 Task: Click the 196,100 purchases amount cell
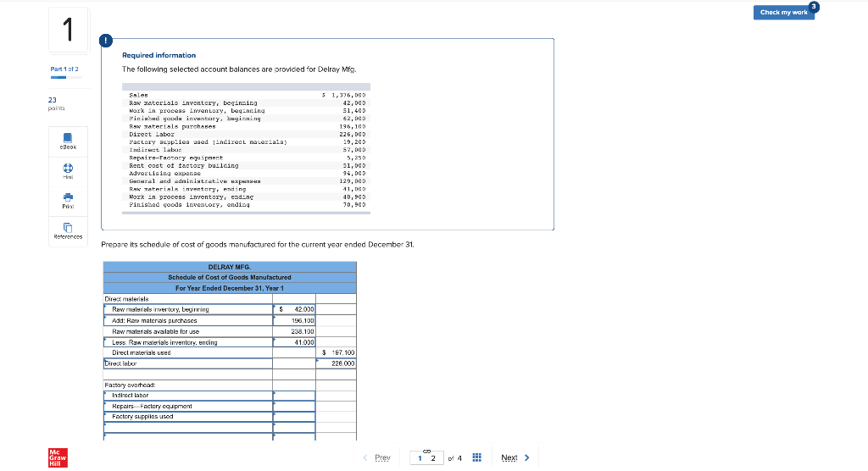[294, 320]
